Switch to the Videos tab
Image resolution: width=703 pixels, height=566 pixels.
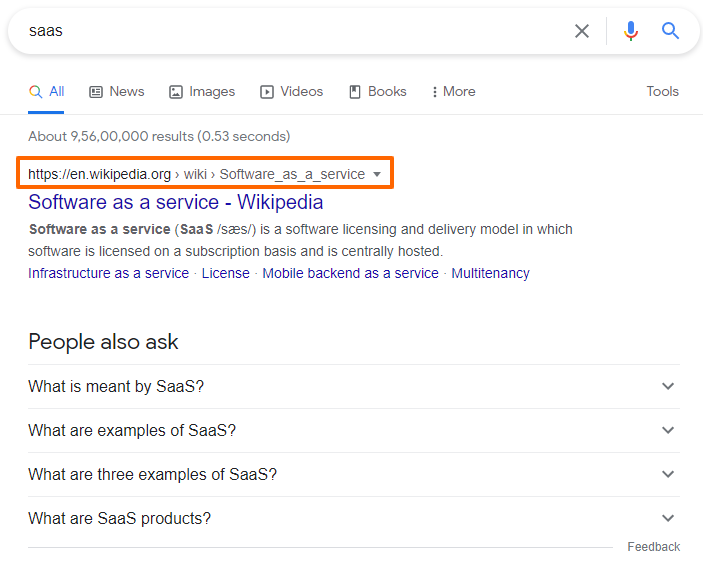[x=291, y=91]
